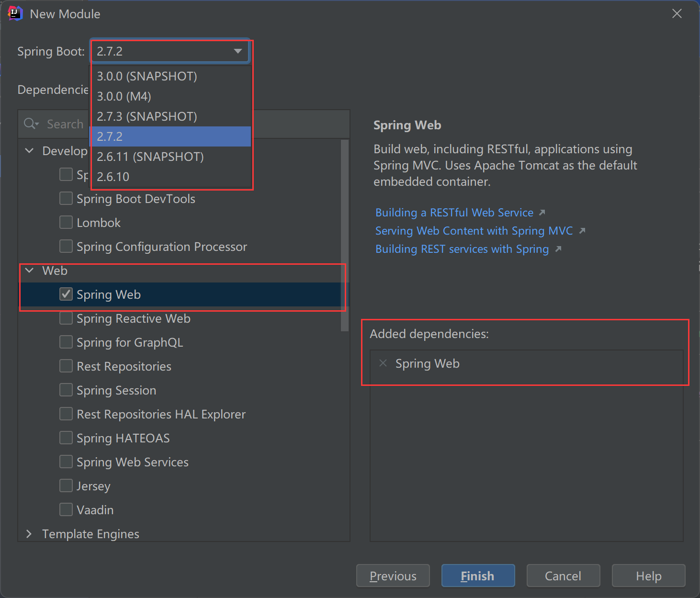Collapse the Web category
Image resolution: width=700 pixels, height=598 pixels.
point(29,271)
